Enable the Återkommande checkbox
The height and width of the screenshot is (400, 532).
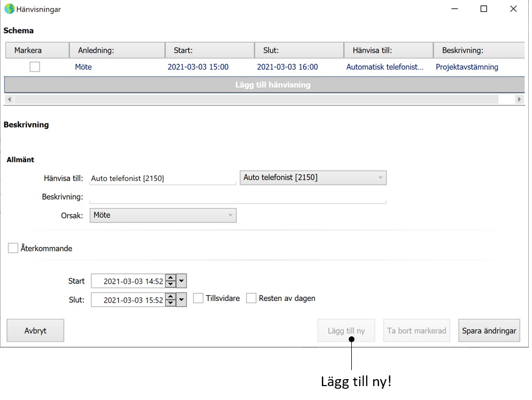point(13,248)
